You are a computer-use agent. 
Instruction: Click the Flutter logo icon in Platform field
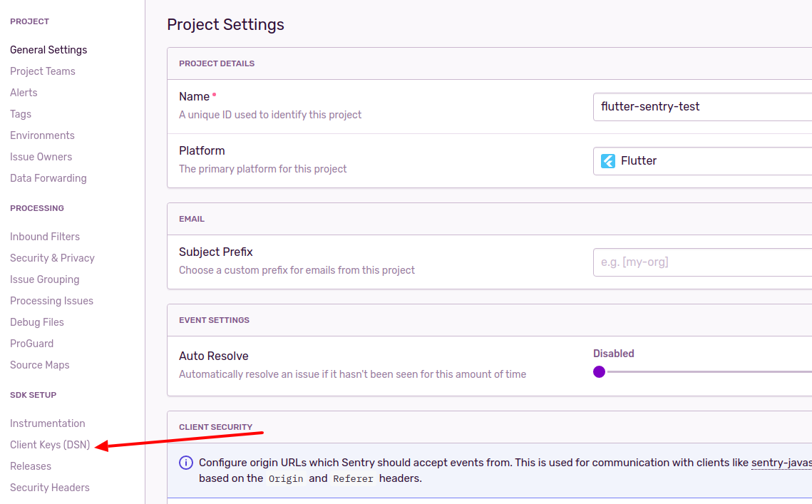pyautogui.click(x=608, y=161)
